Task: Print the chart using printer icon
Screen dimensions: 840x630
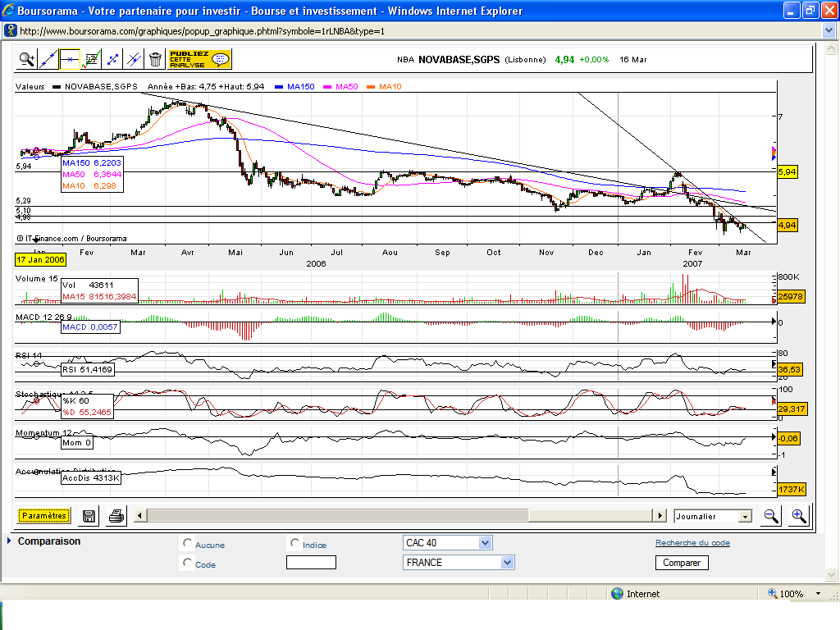Action: tap(117, 516)
